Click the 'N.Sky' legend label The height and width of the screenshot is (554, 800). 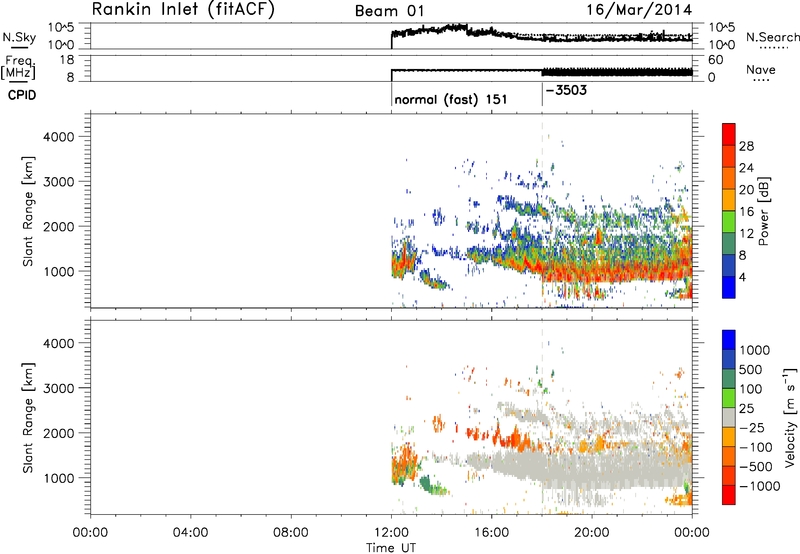click(19, 37)
